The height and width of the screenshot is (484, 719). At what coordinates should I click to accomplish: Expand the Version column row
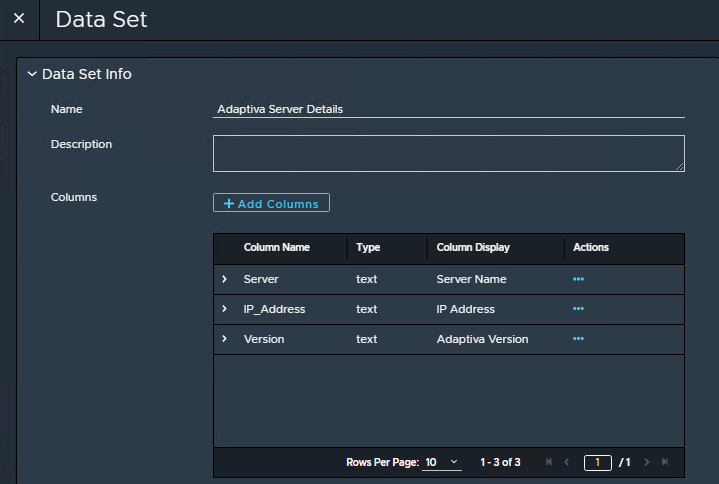224,339
